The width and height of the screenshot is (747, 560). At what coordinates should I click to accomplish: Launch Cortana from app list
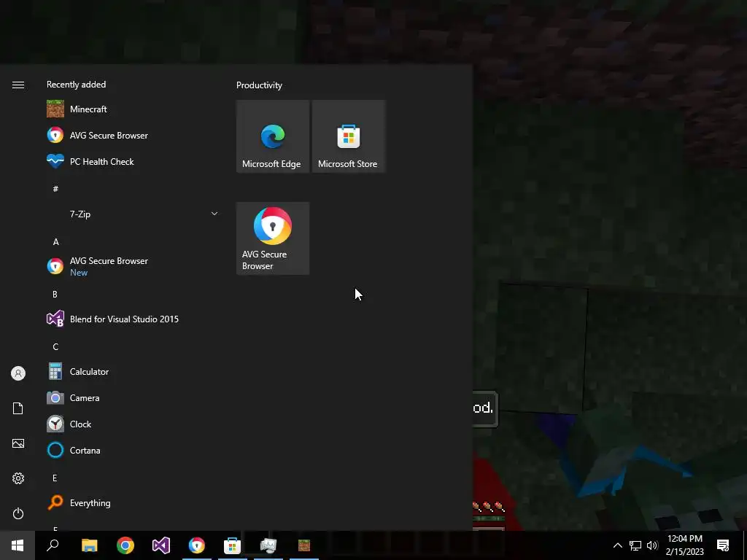[133, 450]
